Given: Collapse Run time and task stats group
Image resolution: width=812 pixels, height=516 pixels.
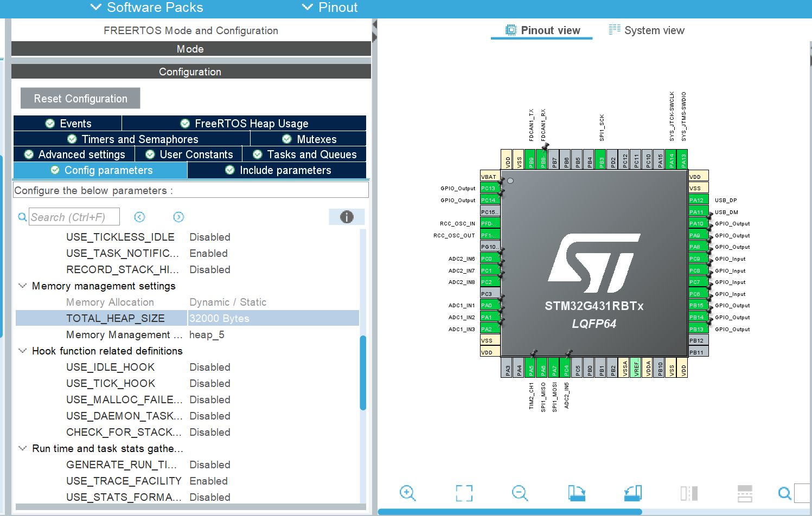Looking at the screenshot, I should coord(22,448).
